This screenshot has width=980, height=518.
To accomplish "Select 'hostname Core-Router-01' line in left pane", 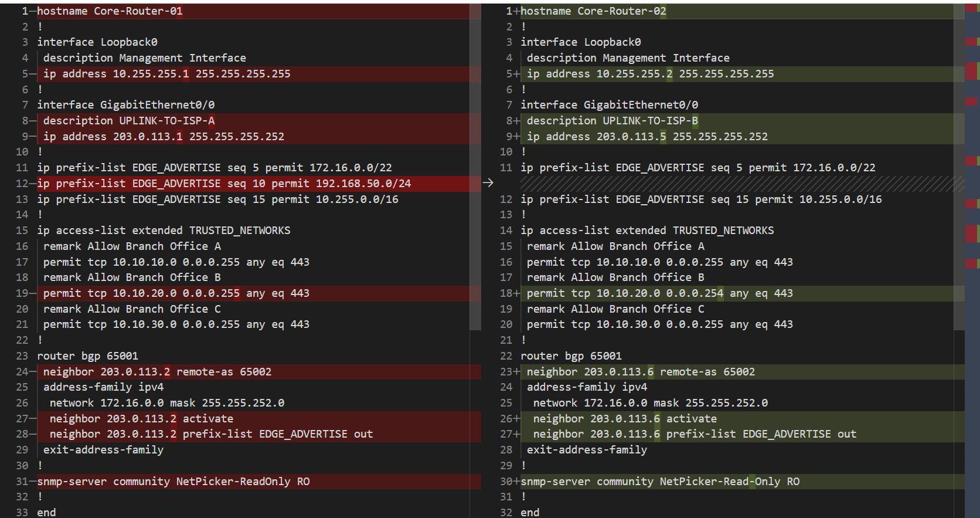I will [x=110, y=11].
